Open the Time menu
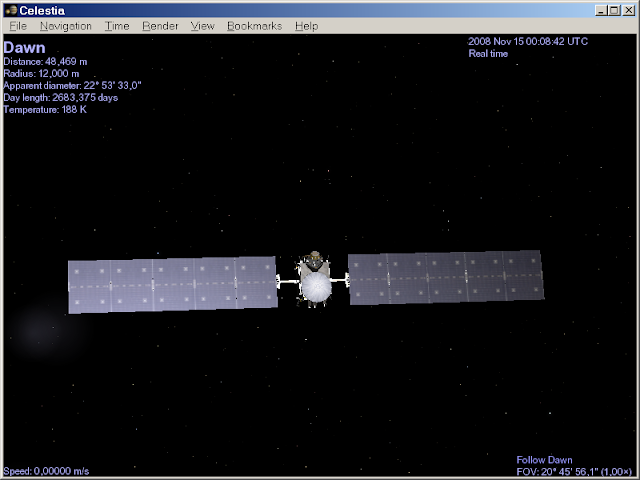 (x=117, y=26)
